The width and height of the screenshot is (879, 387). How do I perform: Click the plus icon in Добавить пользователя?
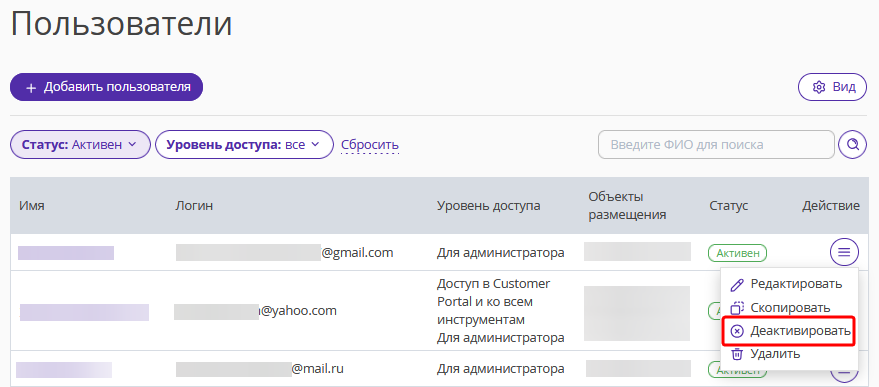pyautogui.click(x=31, y=88)
